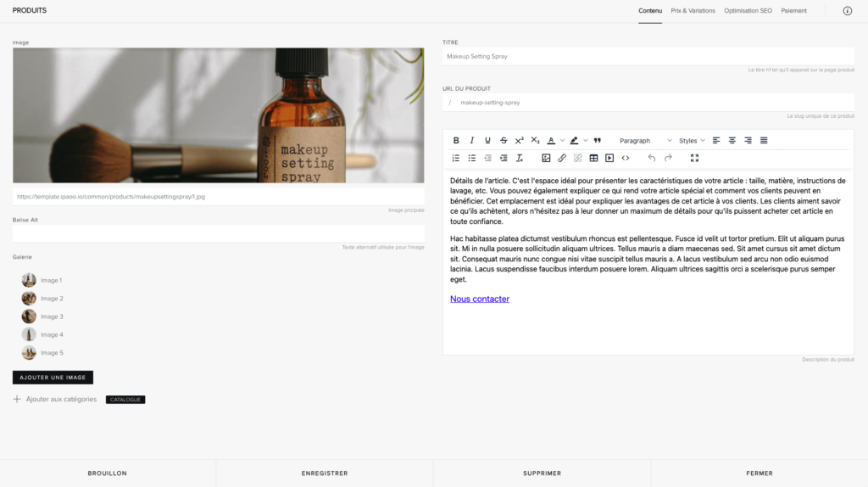Redo the last edit

(668, 159)
